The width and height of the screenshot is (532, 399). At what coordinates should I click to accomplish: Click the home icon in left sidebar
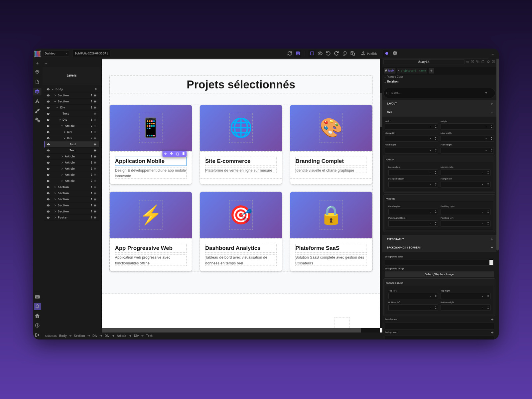(x=37, y=316)
